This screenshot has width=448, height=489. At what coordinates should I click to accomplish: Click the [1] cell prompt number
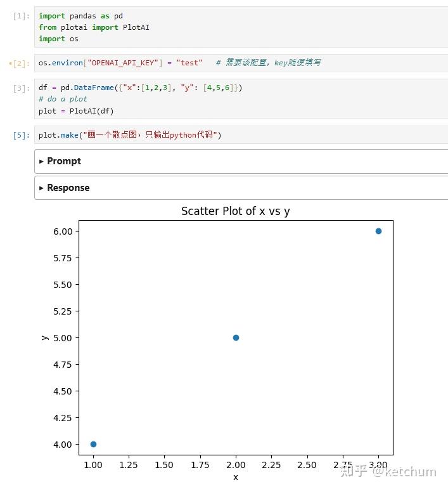(21, 16)
